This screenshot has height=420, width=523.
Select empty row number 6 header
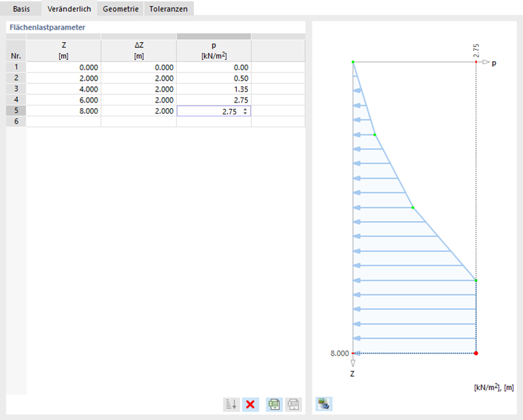(16, 121)
